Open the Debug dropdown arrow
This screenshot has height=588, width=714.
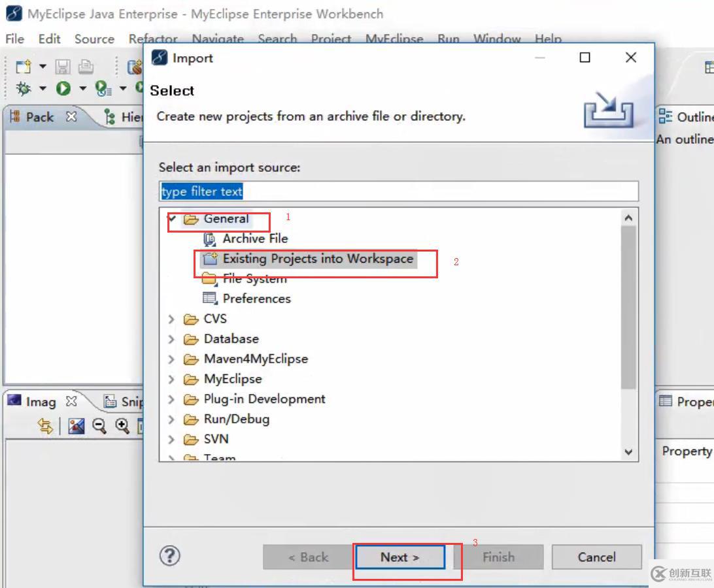pyautogui.click(x=42, y=88)
